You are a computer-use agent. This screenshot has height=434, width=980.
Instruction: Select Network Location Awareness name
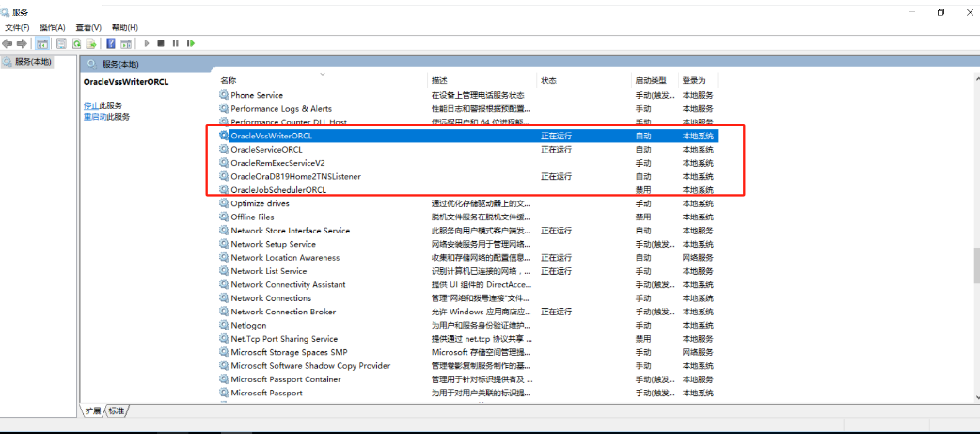pyautogui.click(x=285, y=258)
